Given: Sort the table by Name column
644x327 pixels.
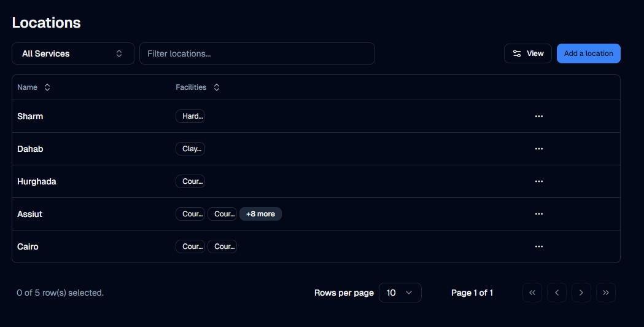Looking at the screenshot, I should (x=34, y=87).
